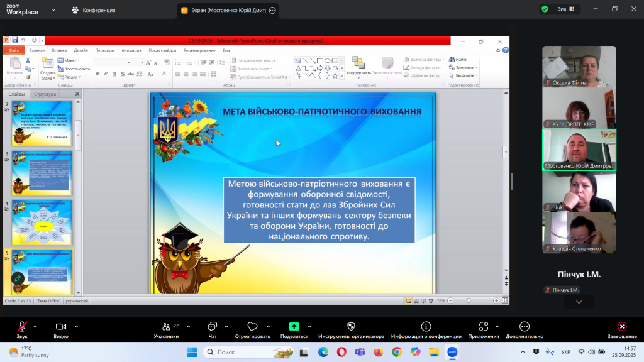This screenshot has width=644, height=362.
Task: Click the green encryption shield icon
Action: point(544,9)
